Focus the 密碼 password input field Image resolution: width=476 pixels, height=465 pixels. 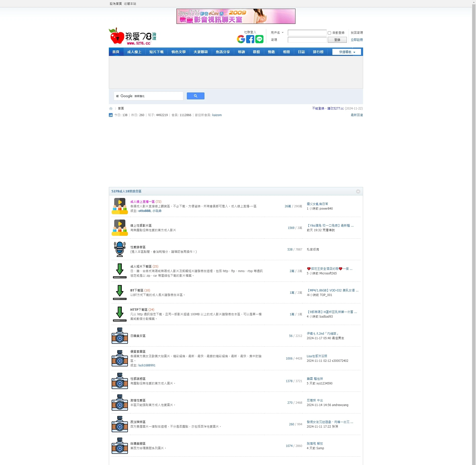pos(307,40)
